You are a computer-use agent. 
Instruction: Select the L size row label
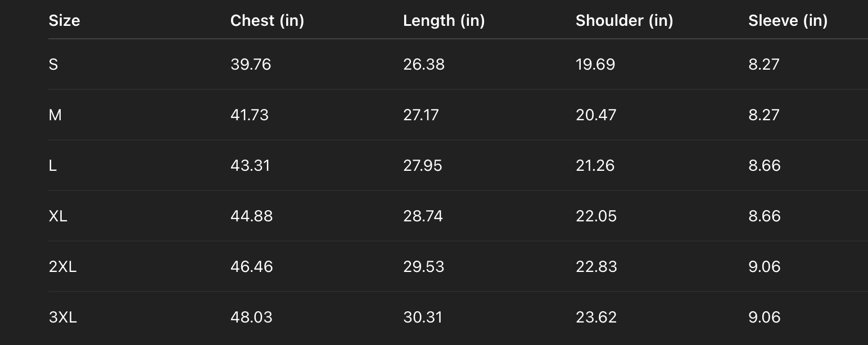[x=53, y=166]
